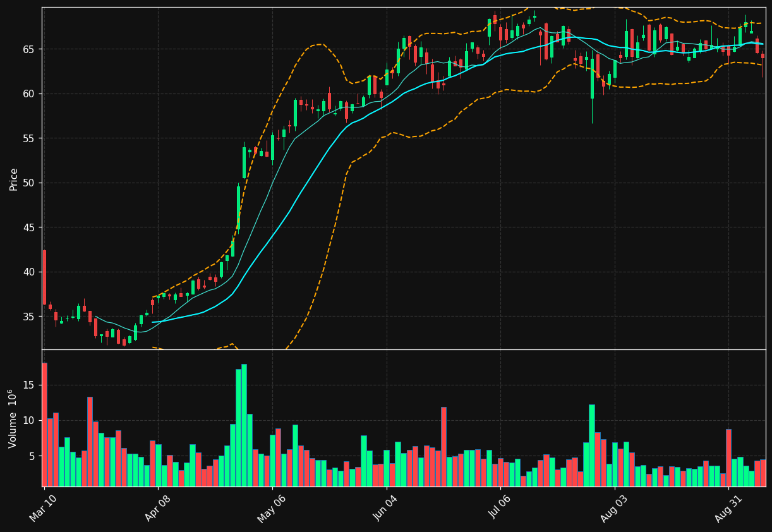
Task: Click the 50 price tick label
Action: (30, 183)
